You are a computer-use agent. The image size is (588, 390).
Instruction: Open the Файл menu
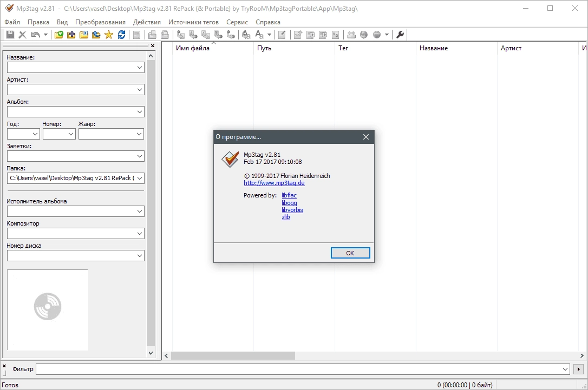[x=12, y=22]
